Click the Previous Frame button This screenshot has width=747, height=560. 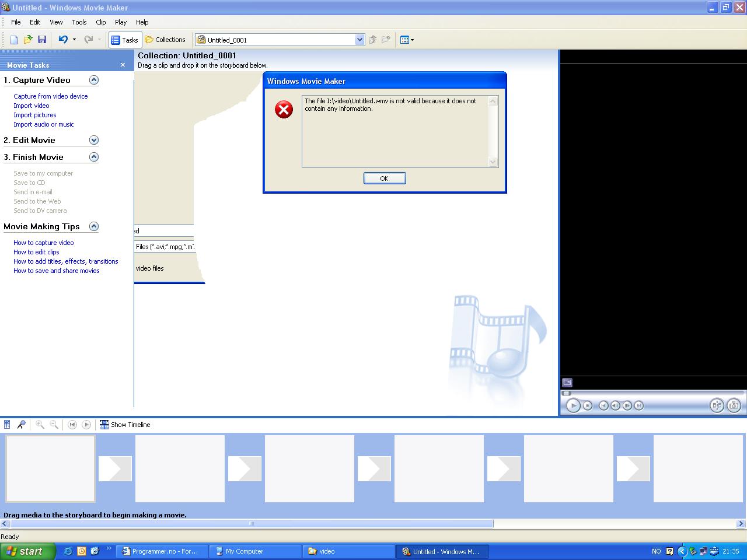[615, 405]
